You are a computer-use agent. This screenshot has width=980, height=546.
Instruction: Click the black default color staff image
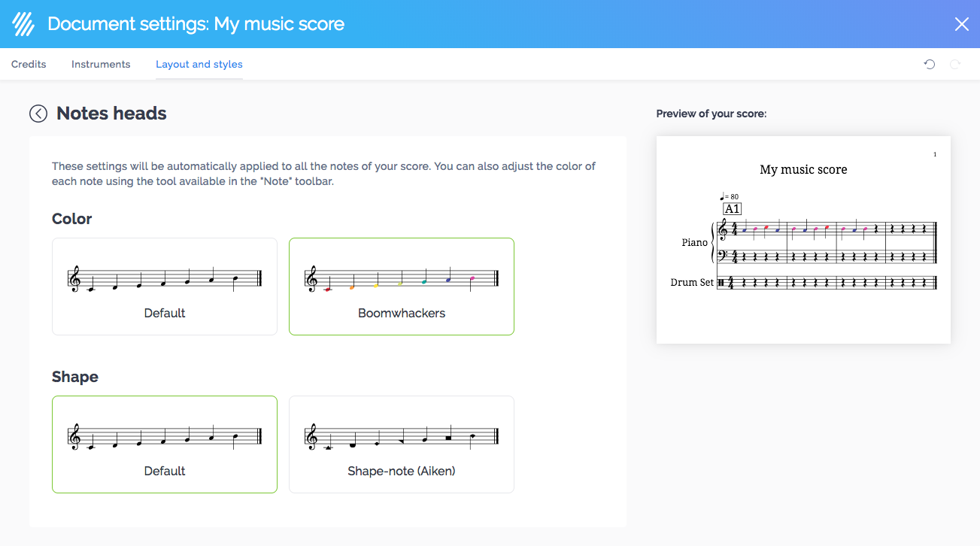(165, 279)
